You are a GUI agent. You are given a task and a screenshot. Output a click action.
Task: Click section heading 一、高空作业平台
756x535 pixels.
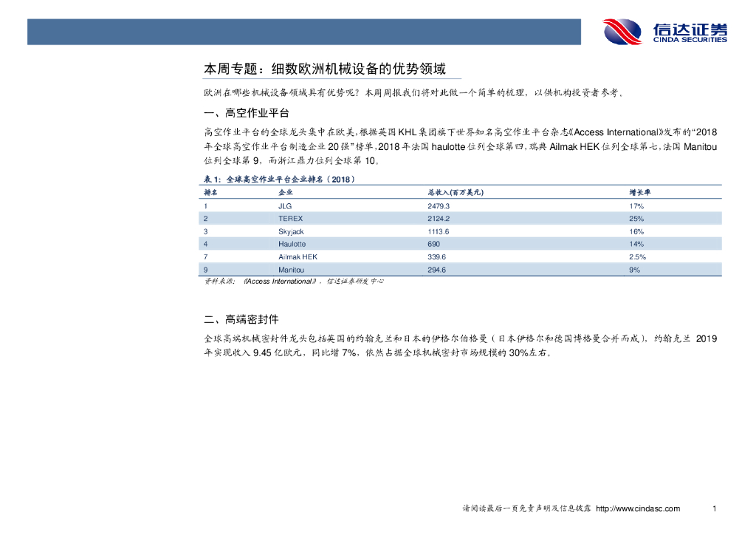[247, 113]
